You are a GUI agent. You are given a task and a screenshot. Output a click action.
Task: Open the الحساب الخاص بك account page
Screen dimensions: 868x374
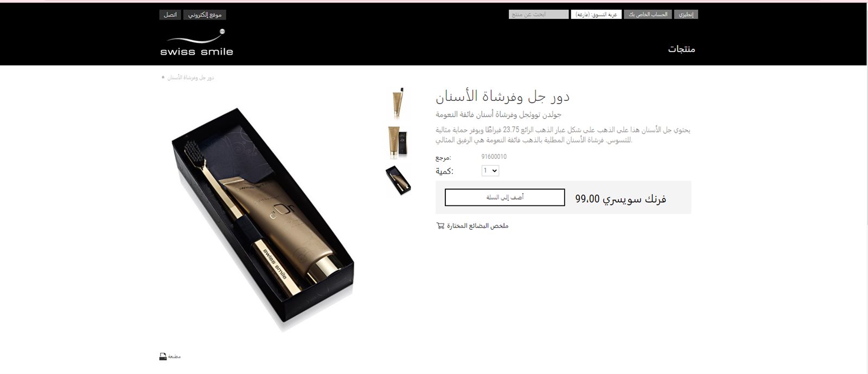648,15
